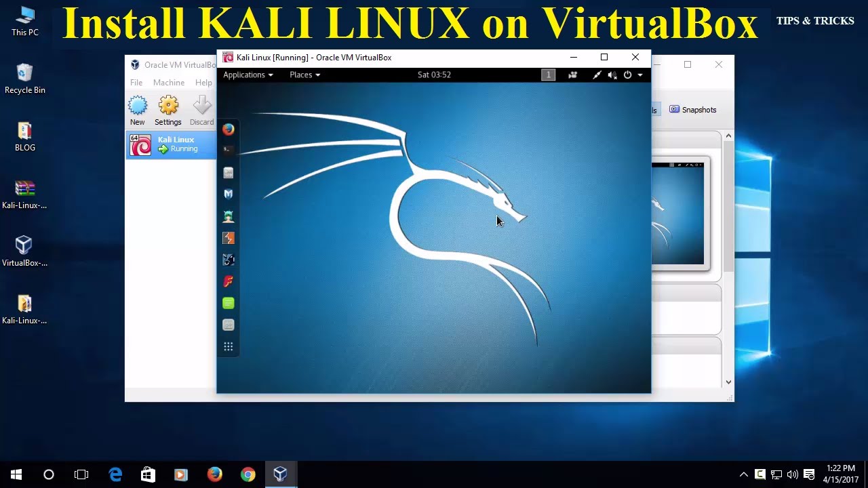The height and width of the screenshot is (488, 868).
Task: Click the Windows tray network icon
Action: pos(776,474)
